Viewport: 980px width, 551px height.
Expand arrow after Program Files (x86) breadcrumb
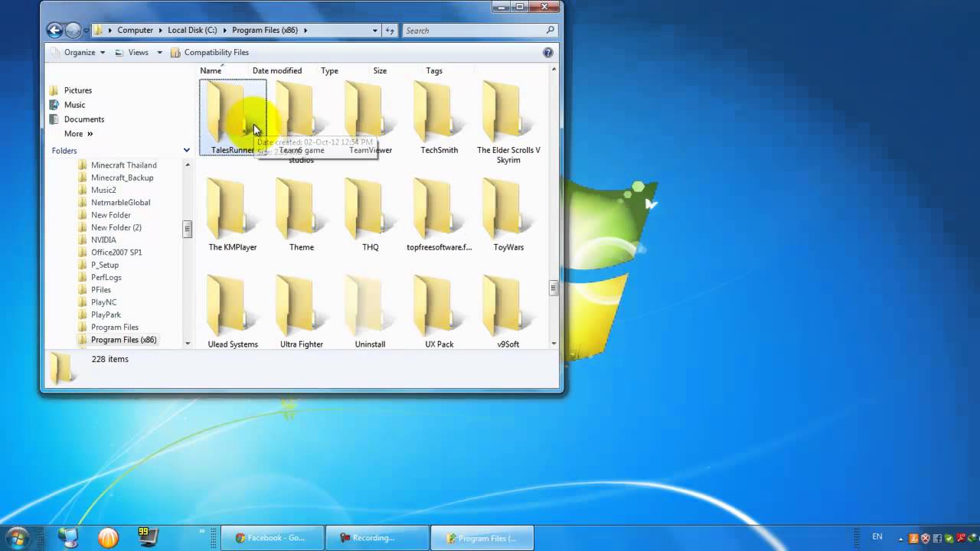click(305, 31)
